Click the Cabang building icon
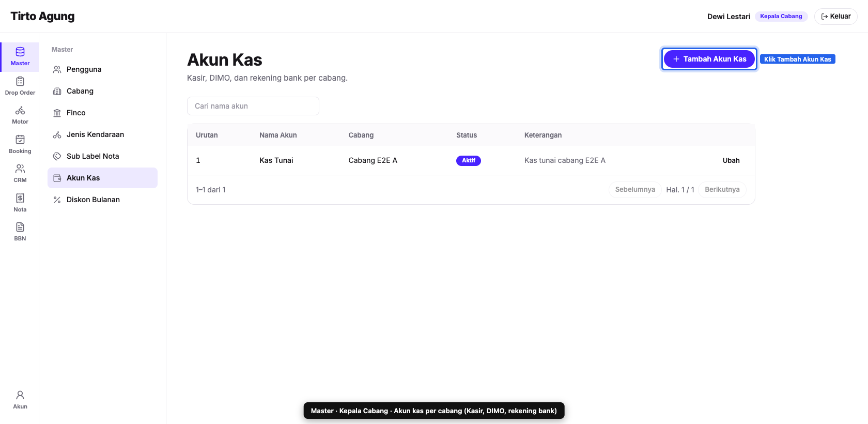Viewport: 868px width, 424px height. [57, 91]
